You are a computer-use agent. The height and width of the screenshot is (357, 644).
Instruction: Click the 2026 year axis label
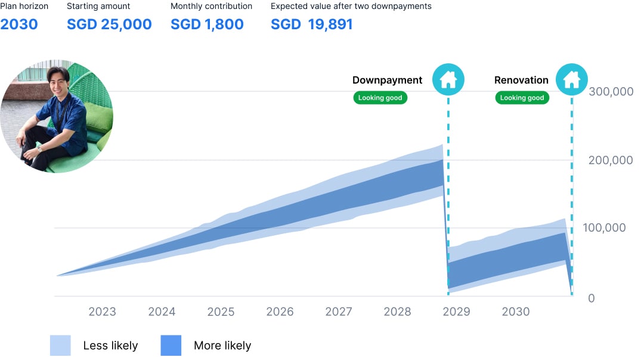pos(280,312)
